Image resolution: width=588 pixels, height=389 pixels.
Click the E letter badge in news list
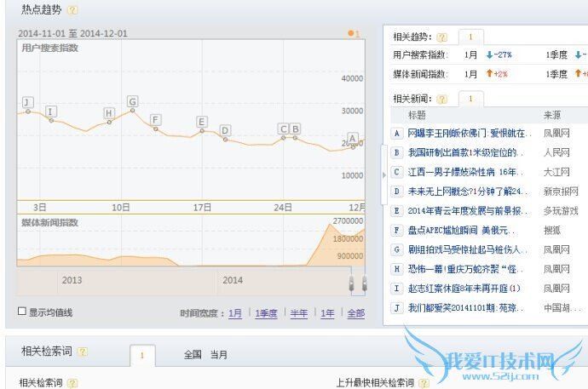coord(396,211)
